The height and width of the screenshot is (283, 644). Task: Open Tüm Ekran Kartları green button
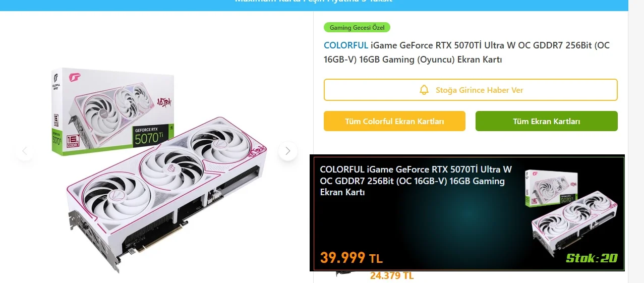547,121
